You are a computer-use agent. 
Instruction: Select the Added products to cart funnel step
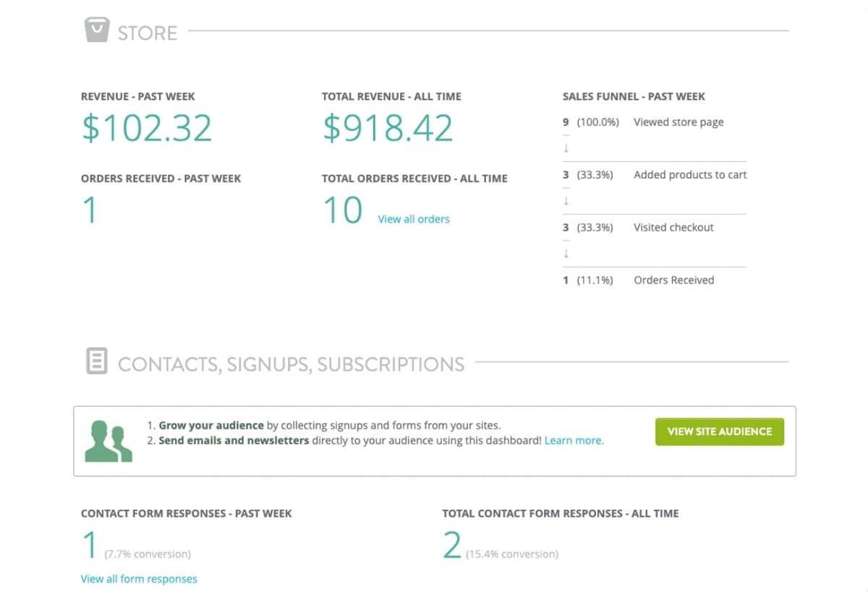(689, 175)
